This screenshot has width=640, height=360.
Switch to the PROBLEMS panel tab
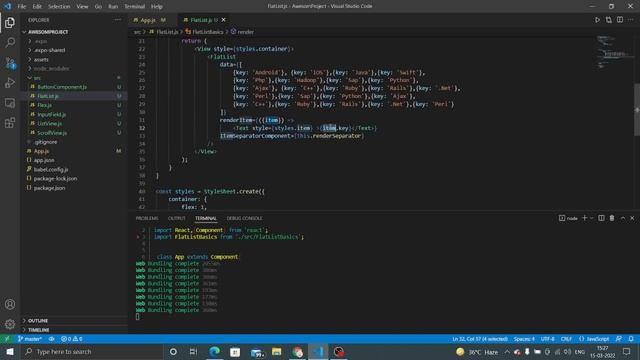tap(147, 218)
